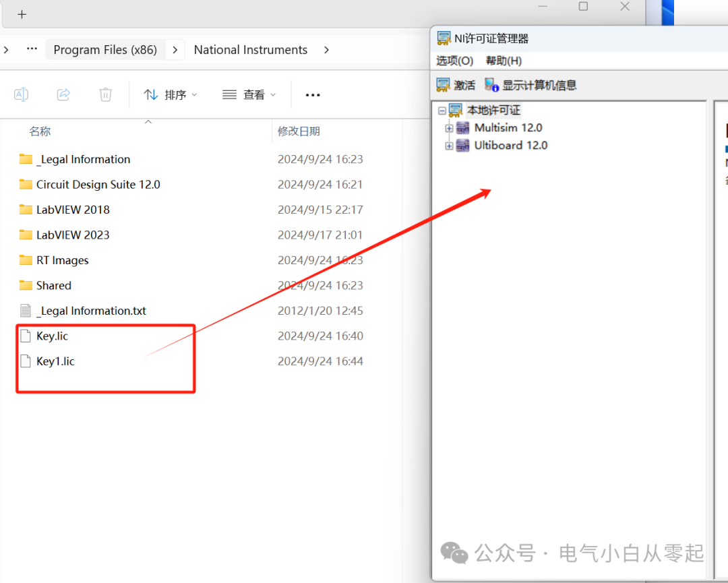The width and height of the screenshot is (728, 583).
Task: Click the folder name LabVIEW 2018
Action: 73,210
